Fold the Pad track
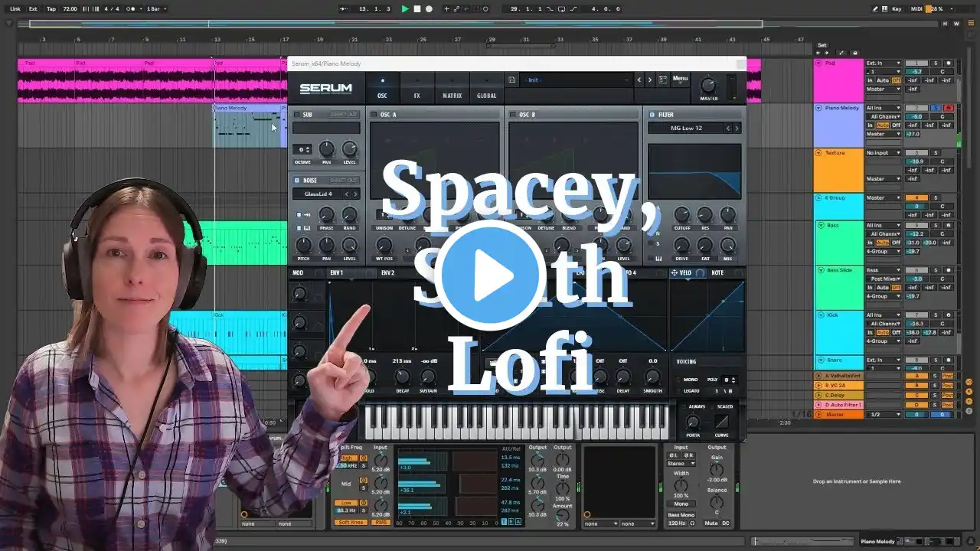 click(x=819, y=63)
